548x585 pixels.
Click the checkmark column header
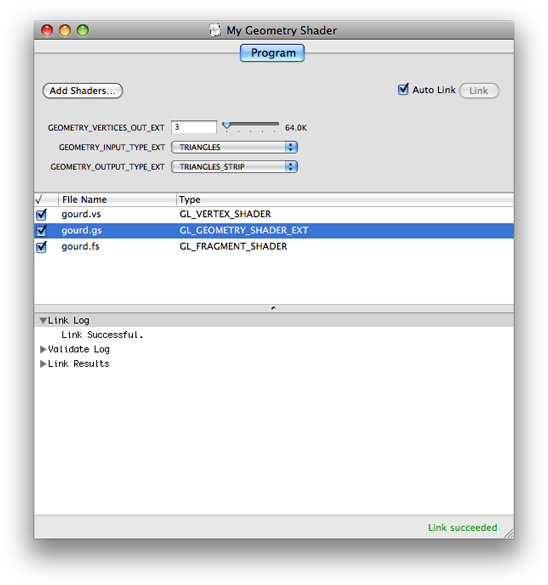click(x=46, y=200)
